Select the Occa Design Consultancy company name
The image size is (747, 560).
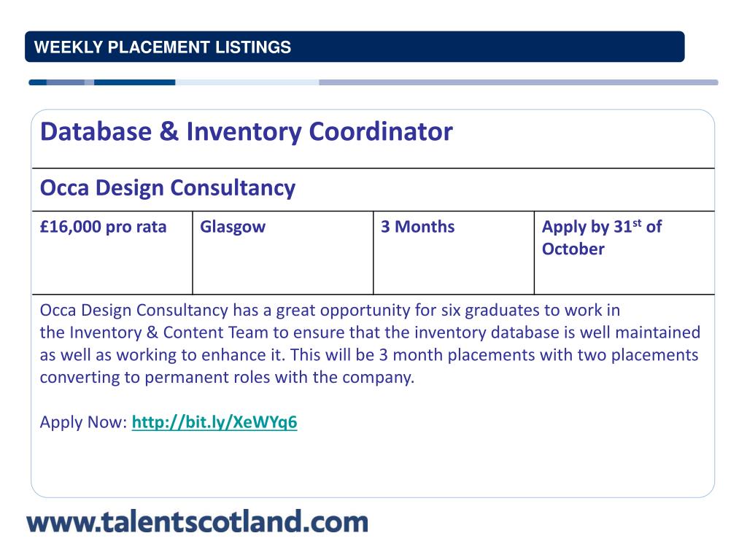[x=168, y=188]
